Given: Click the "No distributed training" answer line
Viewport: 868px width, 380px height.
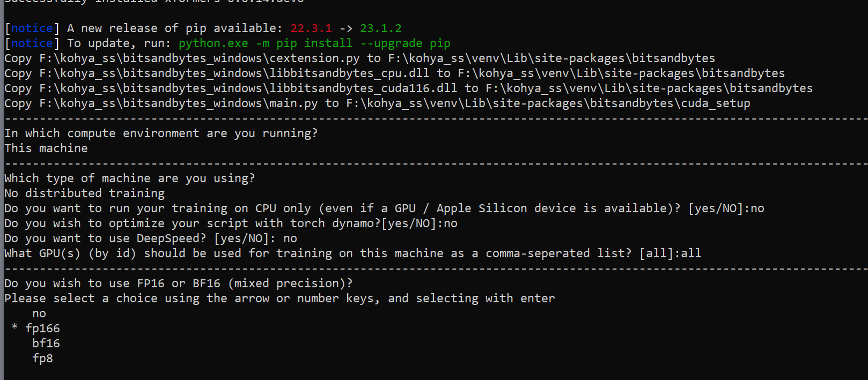Looking at the screenshot, I should tap(85, 193).
